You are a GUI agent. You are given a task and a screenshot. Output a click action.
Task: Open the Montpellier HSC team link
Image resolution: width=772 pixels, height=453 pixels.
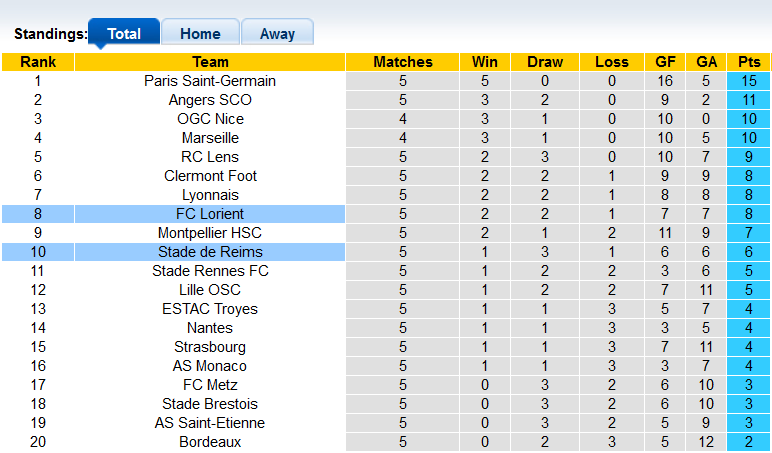210,233
